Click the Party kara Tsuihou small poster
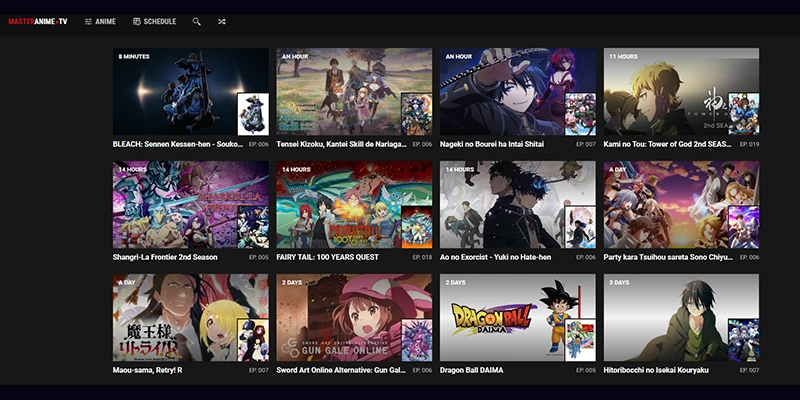Viewport: 800px width, 400px height. tap(743, 227)
